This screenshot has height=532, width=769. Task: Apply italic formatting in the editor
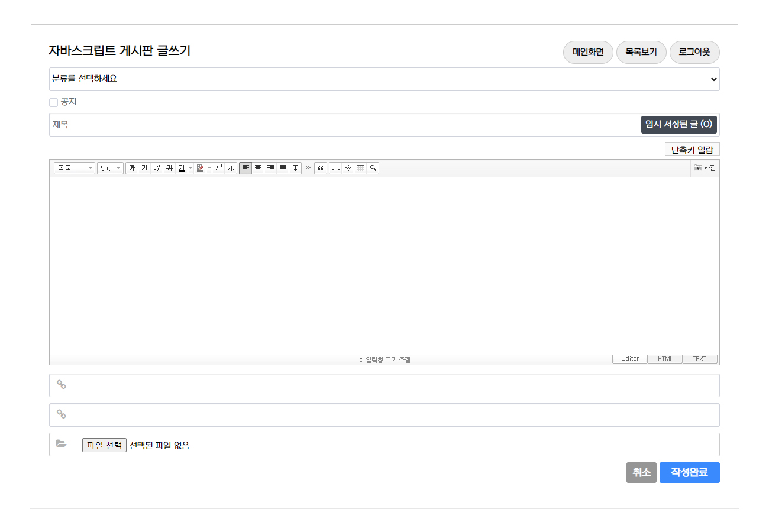click(157, 168)
